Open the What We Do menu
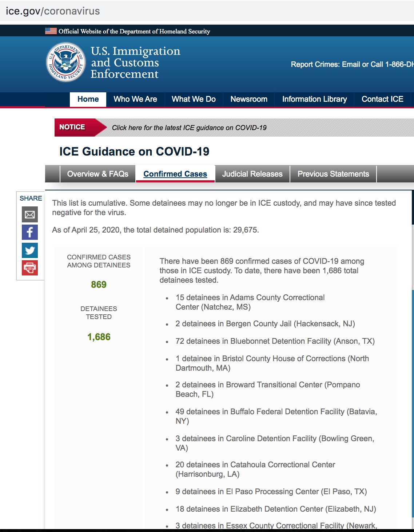This screenshot has width=414, height=532. [194, 99]
